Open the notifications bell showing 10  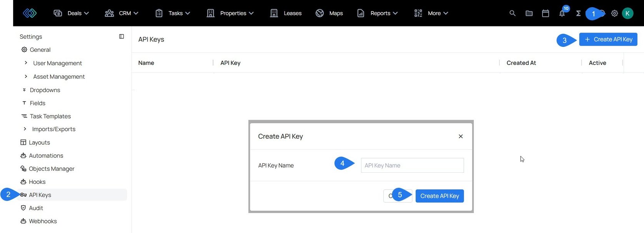pyautogui.click(x=562, y=13)
